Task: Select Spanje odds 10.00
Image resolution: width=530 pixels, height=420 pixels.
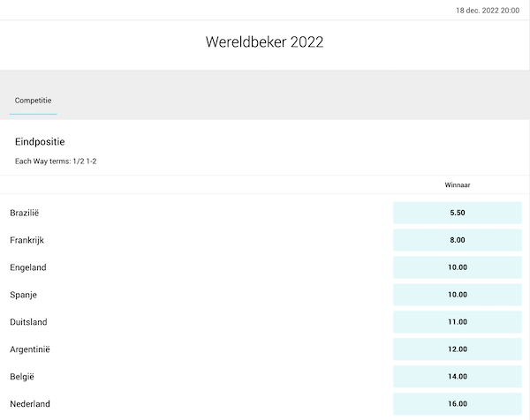Action: coord(458,295)
